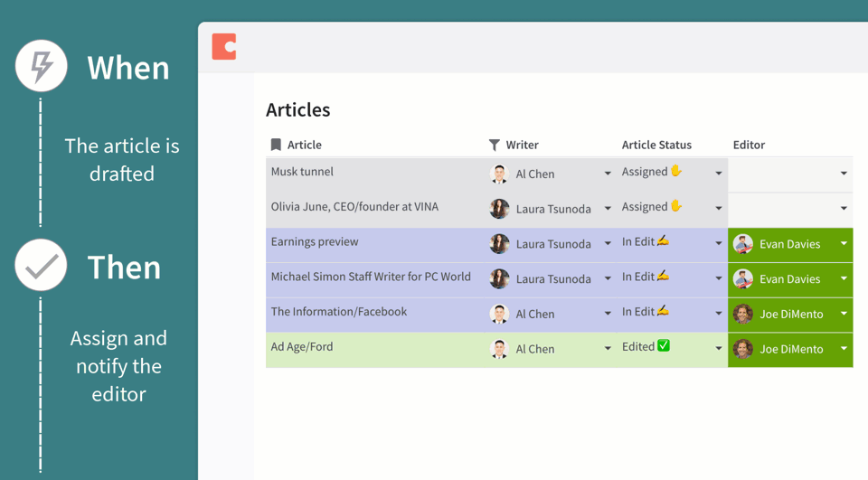Click the Articles table title
The width and height of the screenshot is (868, 480).
coord(297,110)
